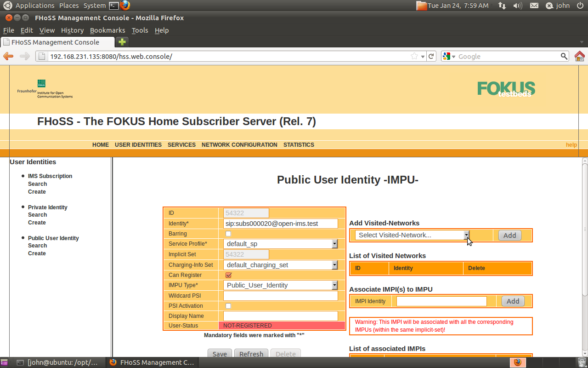Image resolution: width=588 pixels, height=368 pixels.
Task: Open the trash icon in bottom panel
Action: pyautogui.click(x=582, y=362)
